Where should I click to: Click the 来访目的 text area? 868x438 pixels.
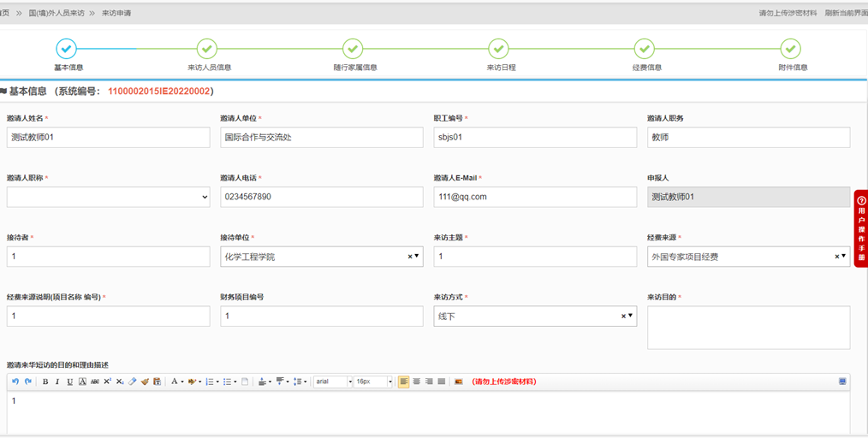tap(748, 327)
